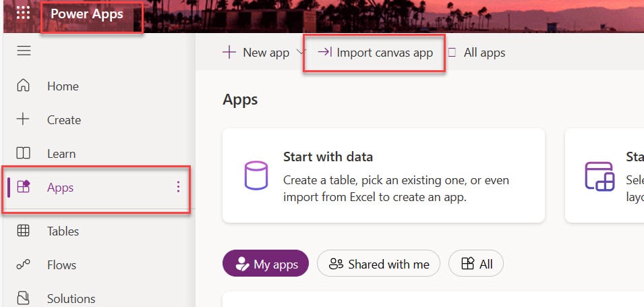
Task: Select the All filter pill
Action: click(476, 263)
